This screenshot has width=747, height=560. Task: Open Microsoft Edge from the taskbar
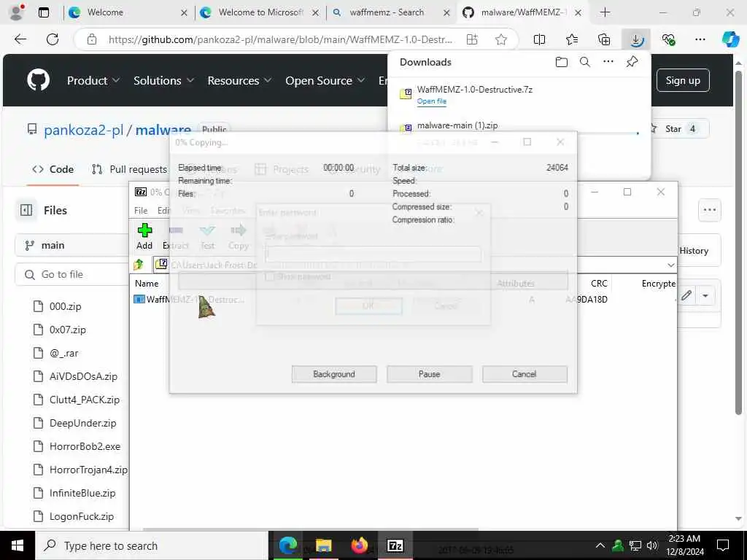(x=288, y=545)
